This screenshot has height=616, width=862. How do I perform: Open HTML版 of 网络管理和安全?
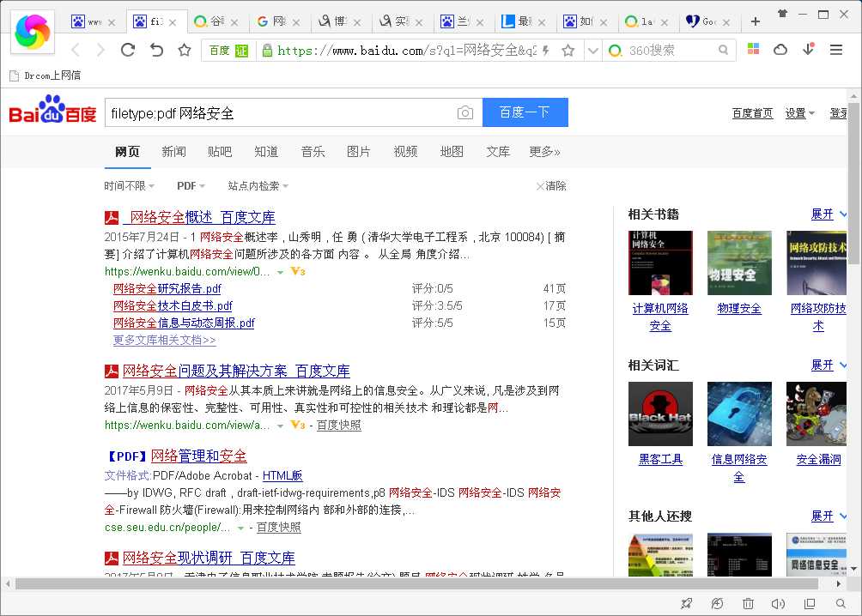tap(282, 475)
